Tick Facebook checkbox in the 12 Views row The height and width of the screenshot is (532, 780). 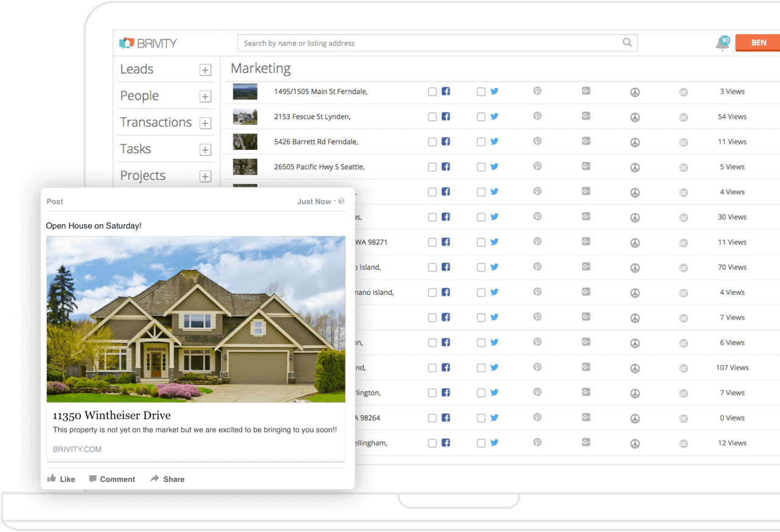click(x=432, y=444)
